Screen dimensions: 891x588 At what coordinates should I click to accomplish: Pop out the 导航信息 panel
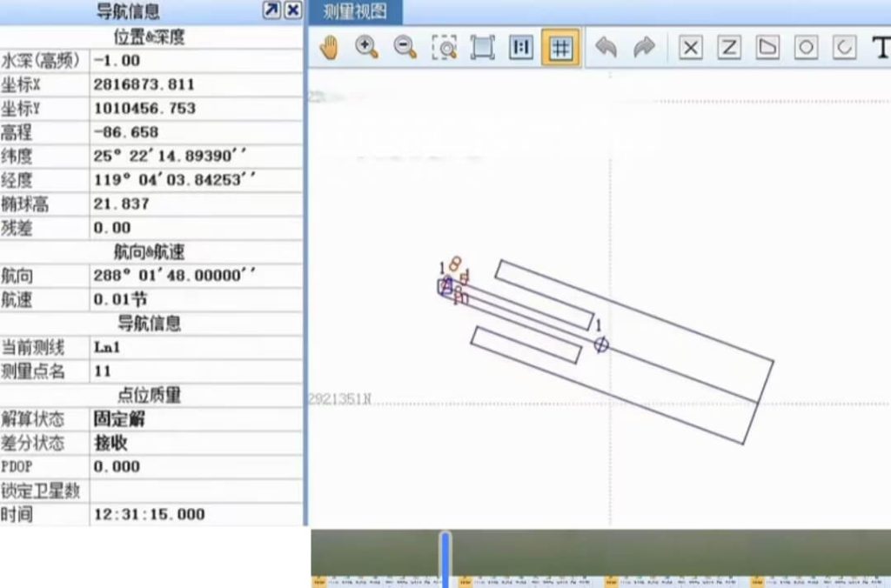point(271,10)
